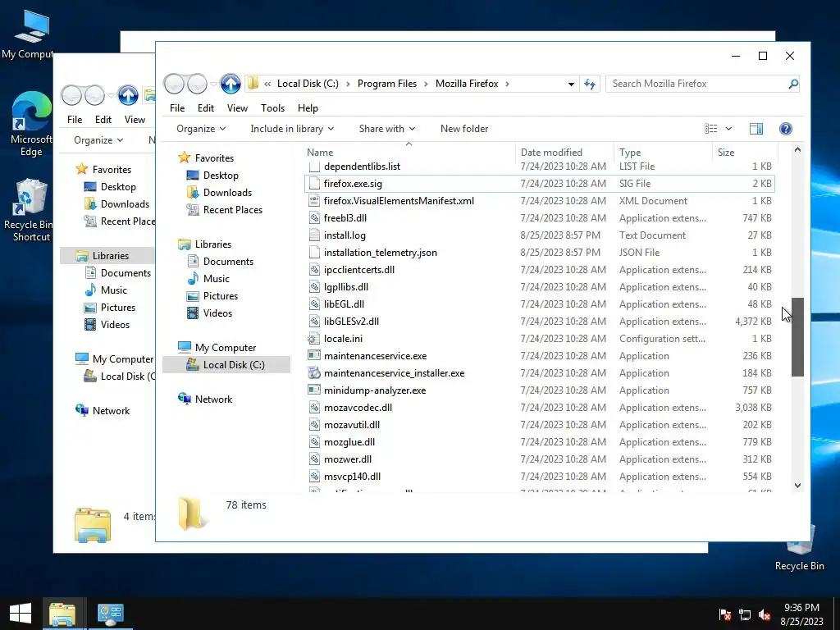The height and width of the screenshot is (630, 840).
Task: Click the Up arrow button in Mozilla Firefox window
Action: pos(231,84)
